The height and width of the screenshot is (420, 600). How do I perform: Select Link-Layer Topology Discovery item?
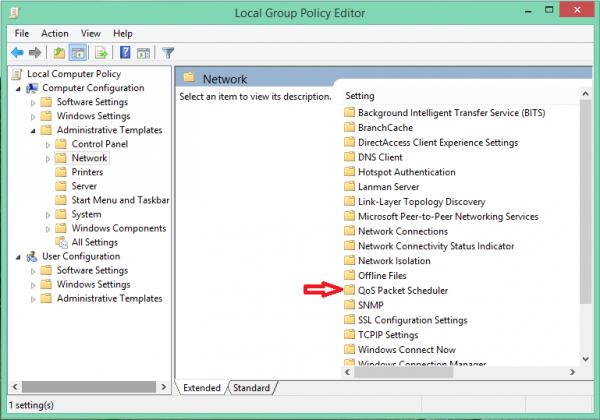(421, 202)
